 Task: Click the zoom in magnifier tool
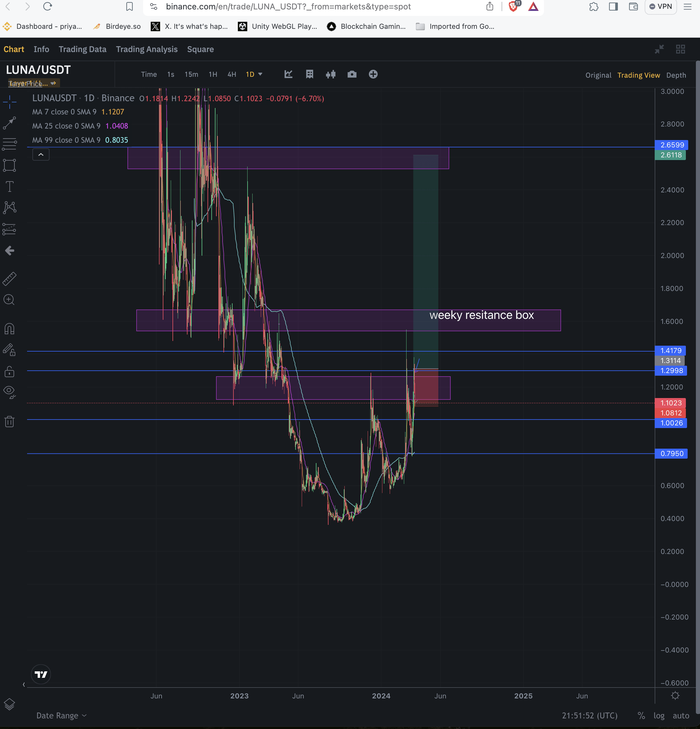(x=9, y=300)
